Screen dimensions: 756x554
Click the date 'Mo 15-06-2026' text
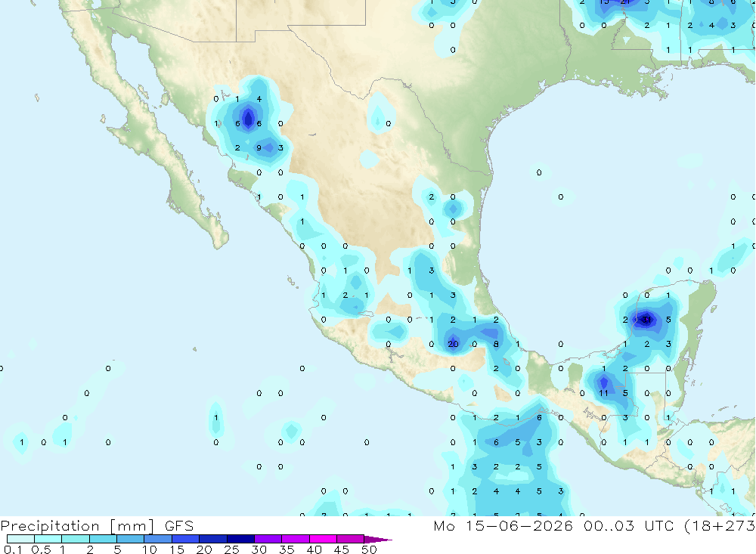503,525
